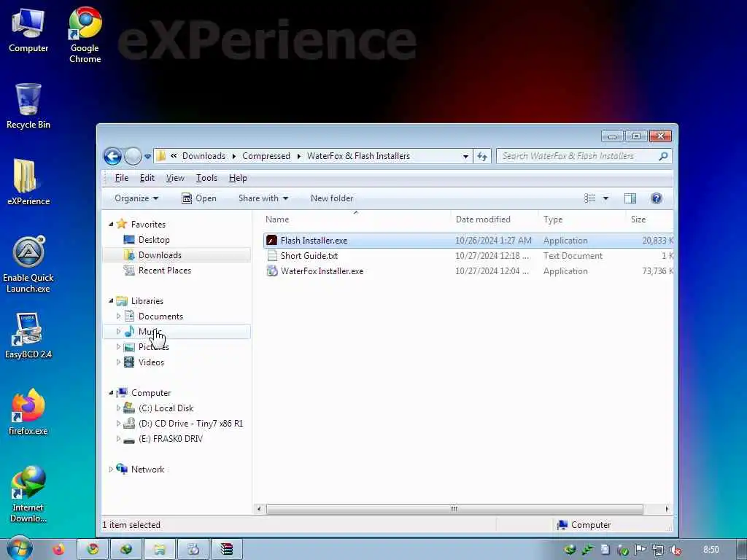Image resolution: width=747 pixels, height=560 pixels.
Task: Click the Open toolbar button
Action: (199, 198)
